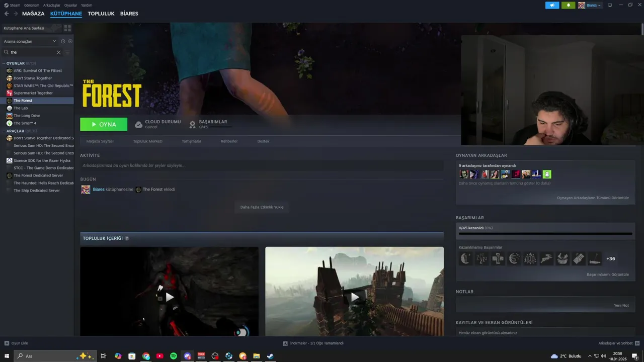Go to the KÜTÜPHANE tab
Screen dimensions: 644x362
point(66,14)
